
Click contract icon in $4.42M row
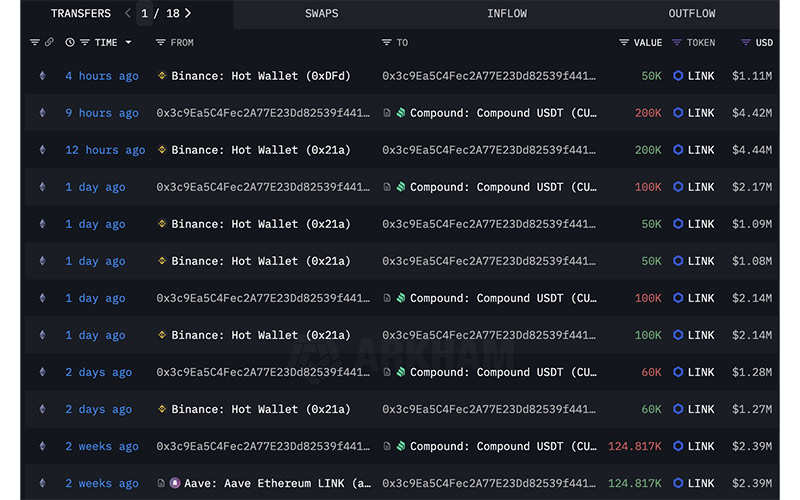coord(387,113)
